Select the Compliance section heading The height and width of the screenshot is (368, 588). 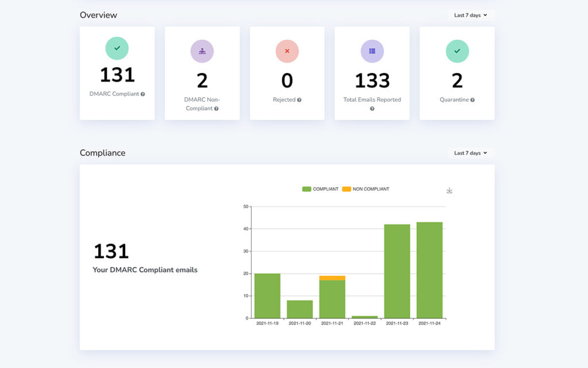point(103,153)
